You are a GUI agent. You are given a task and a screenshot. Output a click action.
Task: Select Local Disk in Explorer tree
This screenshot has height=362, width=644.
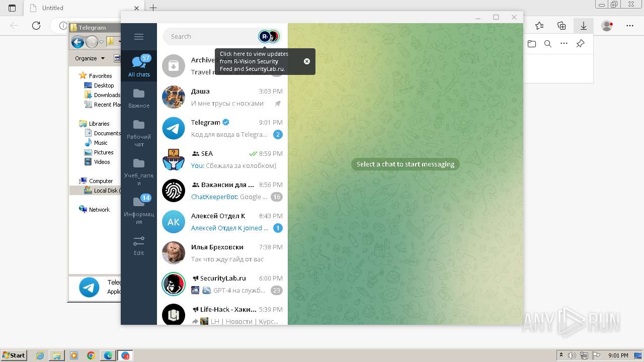coord(103,191)
